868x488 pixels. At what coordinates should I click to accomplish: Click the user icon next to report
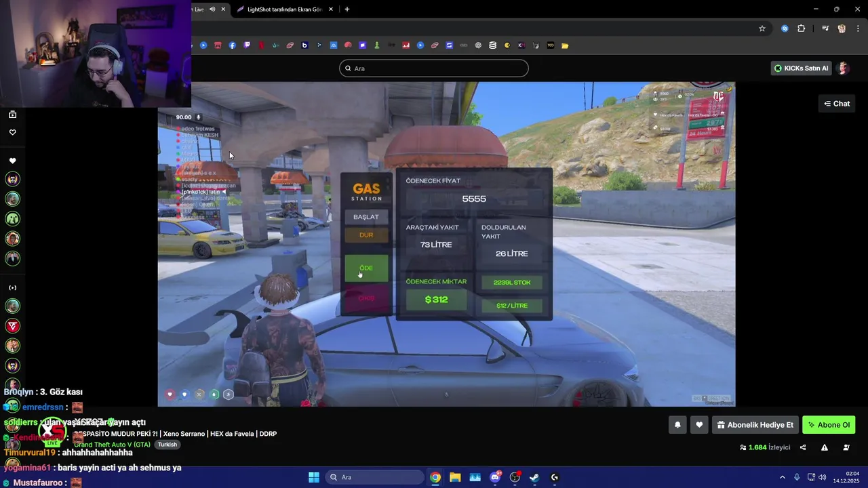click(846, 447)
